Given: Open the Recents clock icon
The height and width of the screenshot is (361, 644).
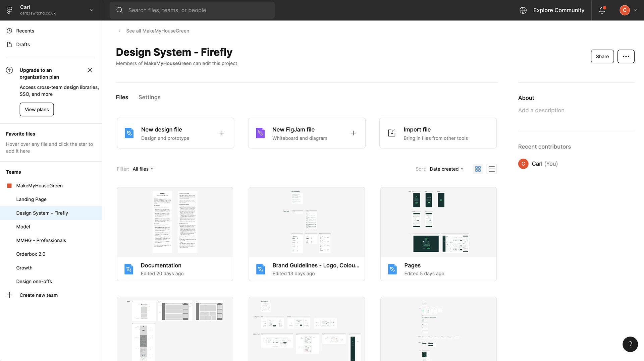Looking at the screenshot, I should (9, 31).
